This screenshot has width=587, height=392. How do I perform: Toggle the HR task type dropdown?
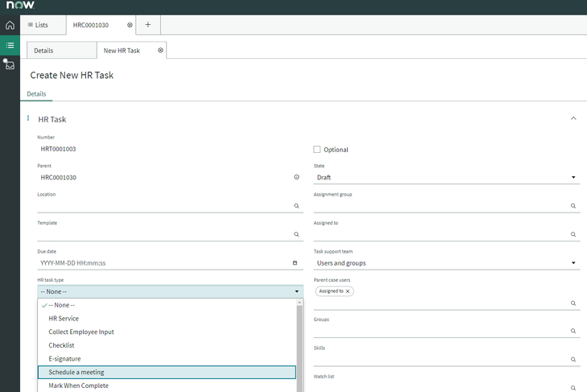(x=171, y=291)
